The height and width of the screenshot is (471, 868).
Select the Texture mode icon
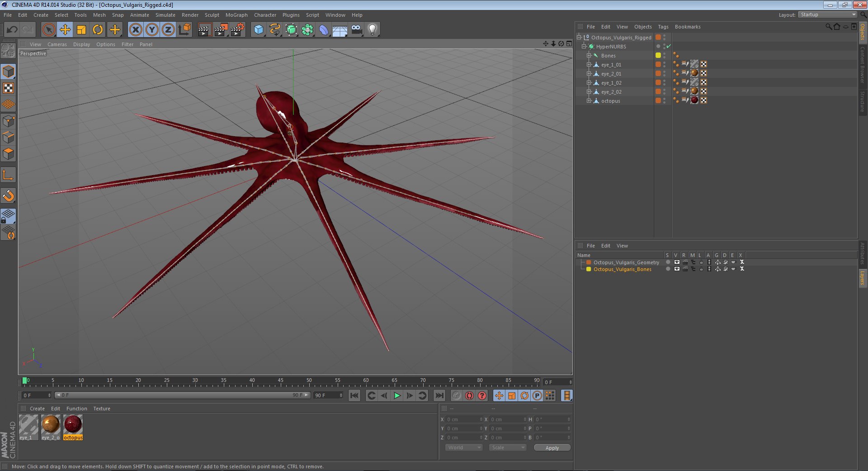click(8, 88)
